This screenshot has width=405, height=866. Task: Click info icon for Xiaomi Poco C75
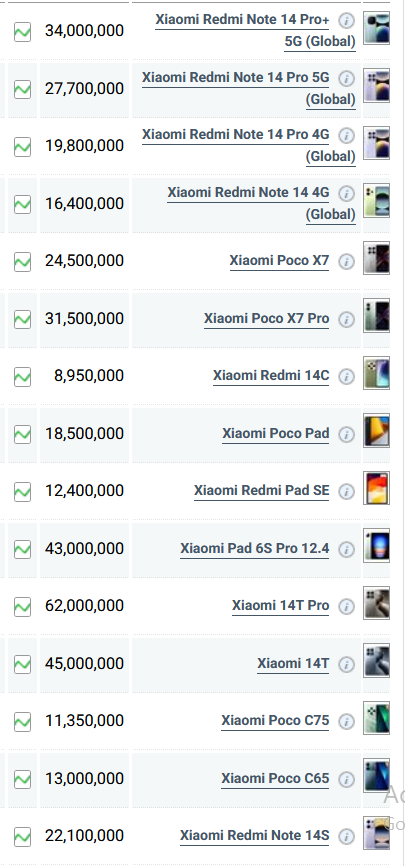[x=346, y=722]
